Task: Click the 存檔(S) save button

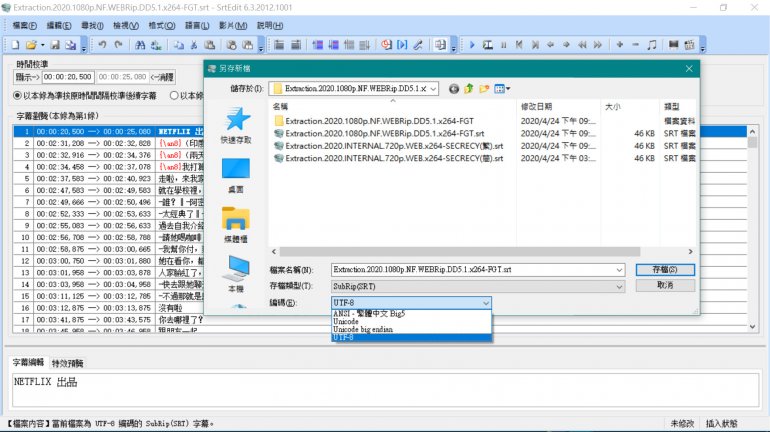Action: click(665, 270)
